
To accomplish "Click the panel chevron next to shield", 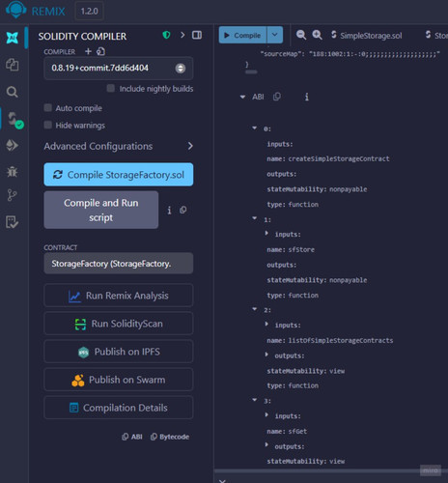I will pos(182,35).
